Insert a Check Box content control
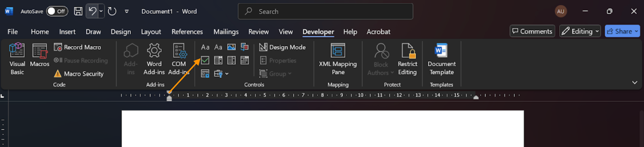This screenshot has height=147, width=644. 205,60
